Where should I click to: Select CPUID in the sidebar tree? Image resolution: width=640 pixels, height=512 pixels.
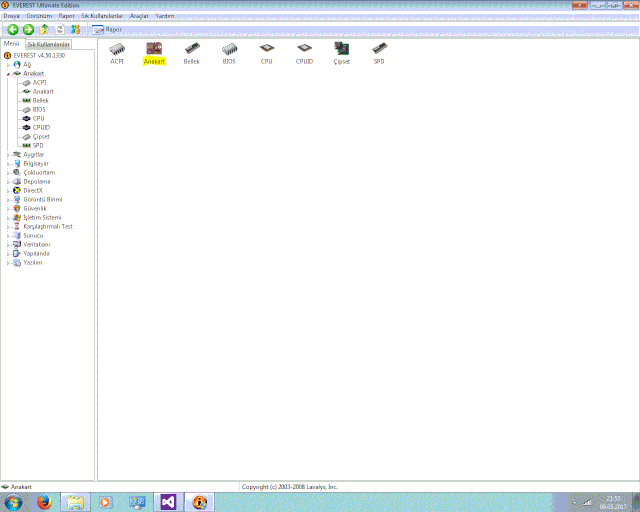tap(41, 127)
